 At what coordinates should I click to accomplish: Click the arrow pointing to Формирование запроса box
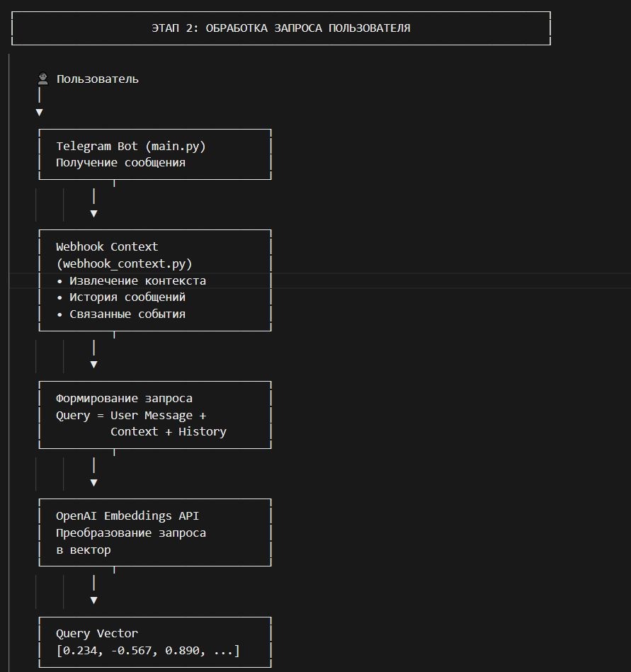click(x=93, y=364)
